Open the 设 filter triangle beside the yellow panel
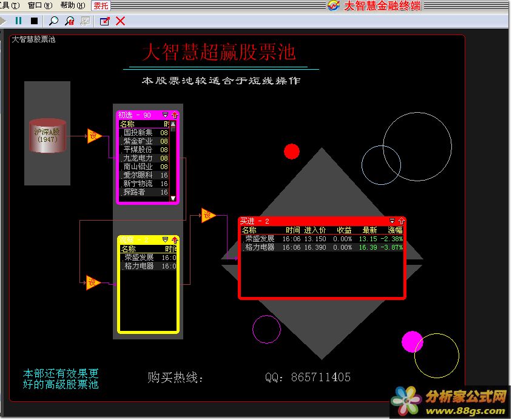The height and width of the screenshot is (420, 512). pos(93,282)
